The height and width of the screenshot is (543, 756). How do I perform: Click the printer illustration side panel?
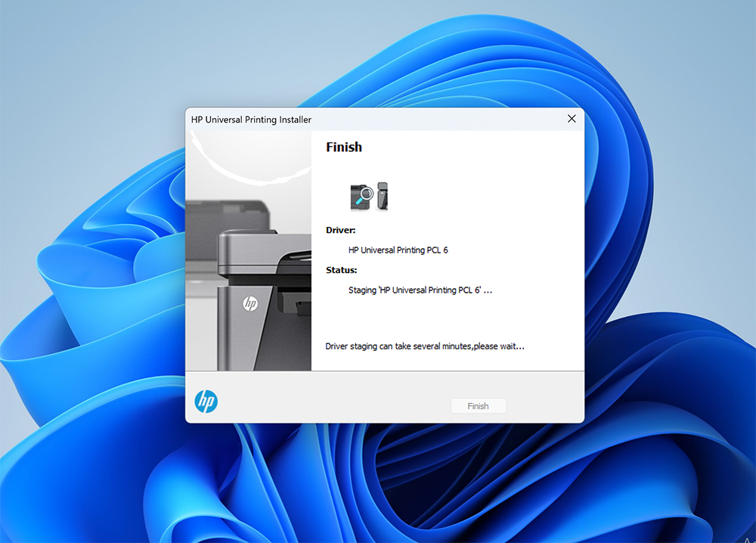click(248, 251)
